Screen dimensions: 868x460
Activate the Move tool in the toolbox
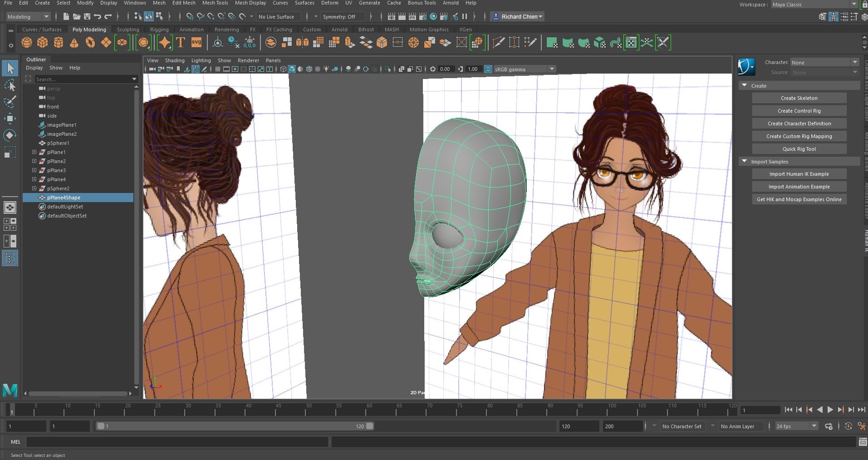pos(10,119)
